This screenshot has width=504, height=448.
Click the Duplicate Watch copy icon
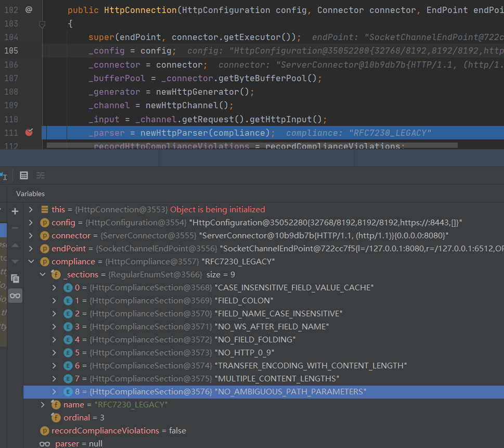click(x=15, y=278)
